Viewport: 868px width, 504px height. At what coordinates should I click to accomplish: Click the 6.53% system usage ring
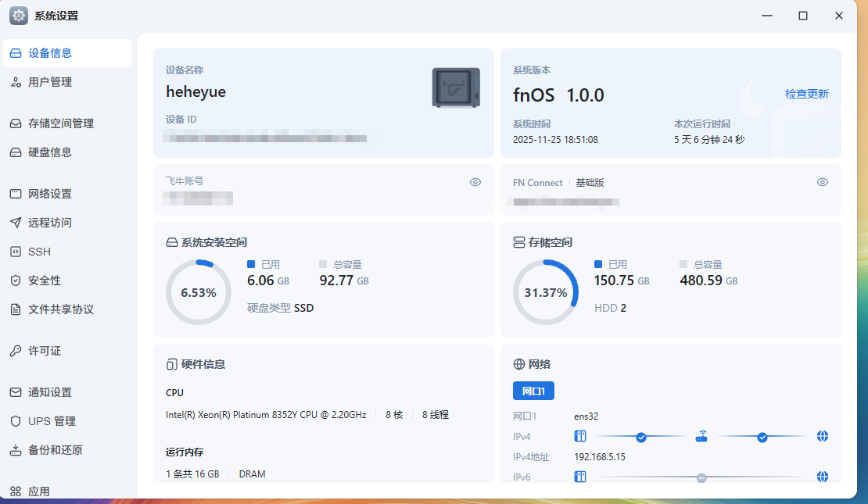click(x=198, y=292)
